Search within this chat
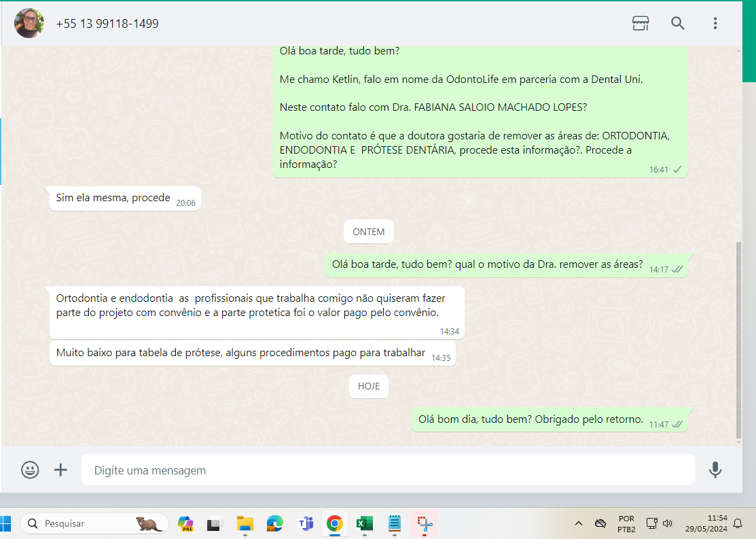The image size is (756, 539). pyautogui.click(x=677, y=23)
